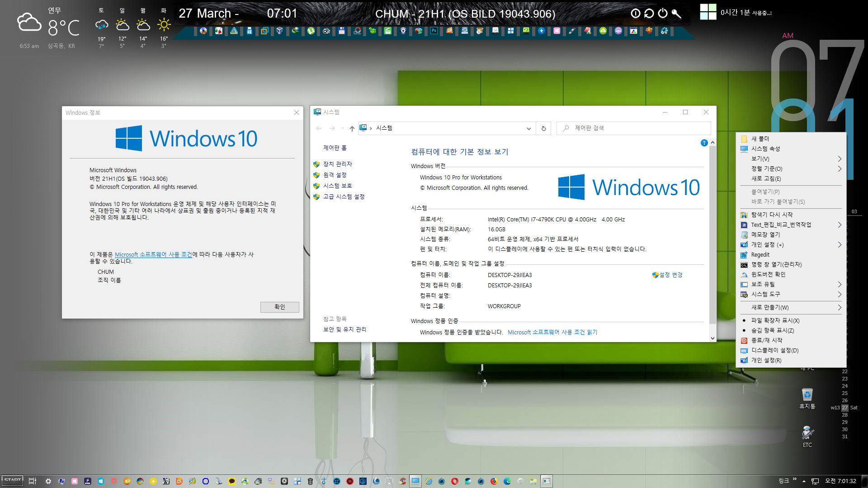The image size is (868, 488).
Task: Click the restart arrow icon in the top bar
Action: pyautogui.click(x=649, y=13)
